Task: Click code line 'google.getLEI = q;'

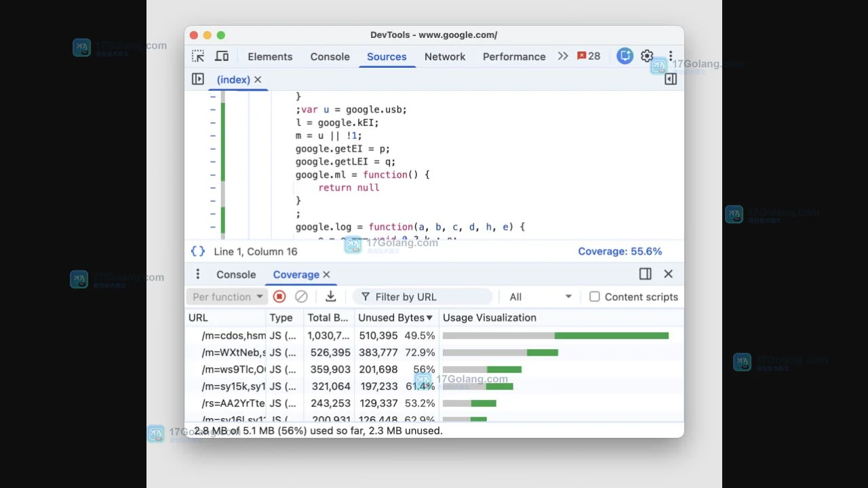Action: 345,162
